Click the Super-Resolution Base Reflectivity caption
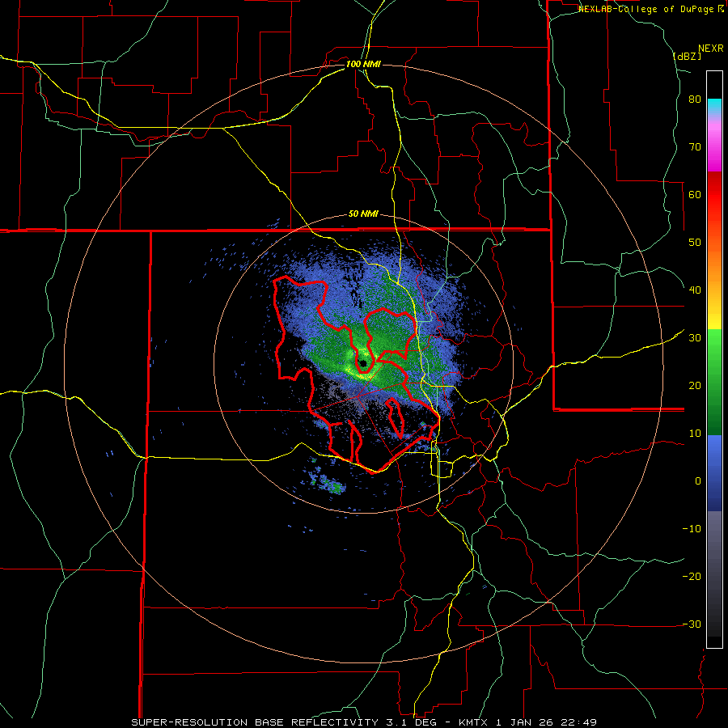 point(255,722)
